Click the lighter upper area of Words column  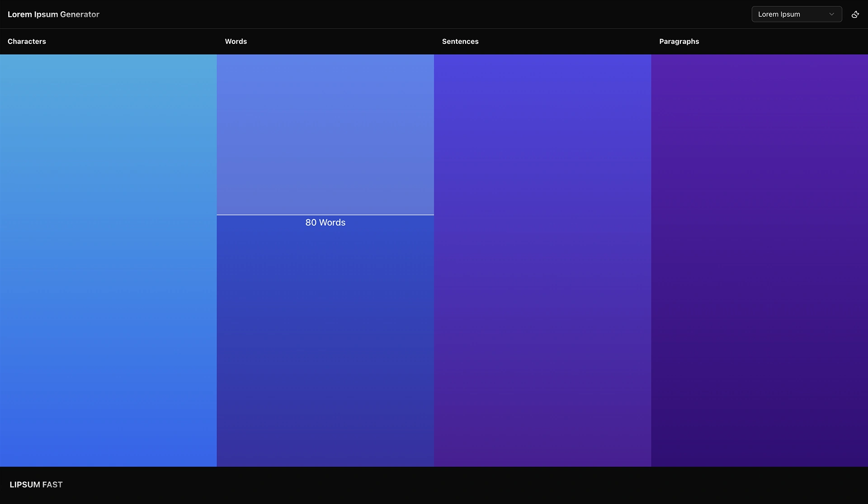pyautogui.click(x=325, y=134)
